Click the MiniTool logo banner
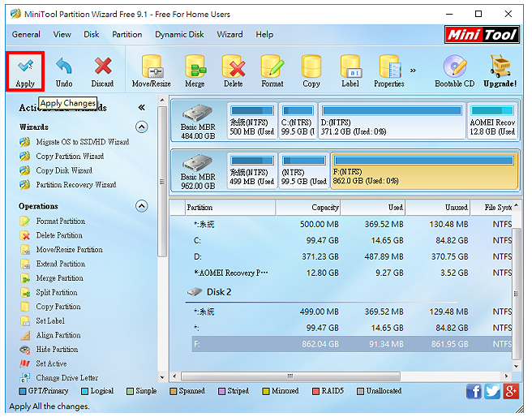Screen dimensions: 532x417 coord(482,35)
